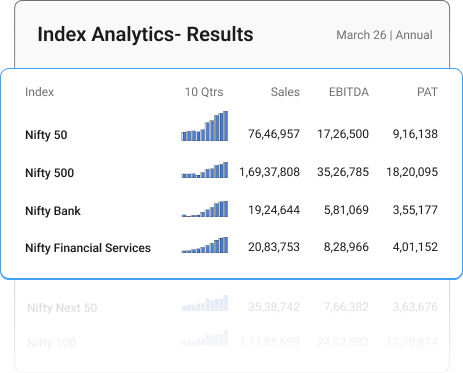Click the Nifty Bank PAT value 3,55,177

[x=415, y=210]
